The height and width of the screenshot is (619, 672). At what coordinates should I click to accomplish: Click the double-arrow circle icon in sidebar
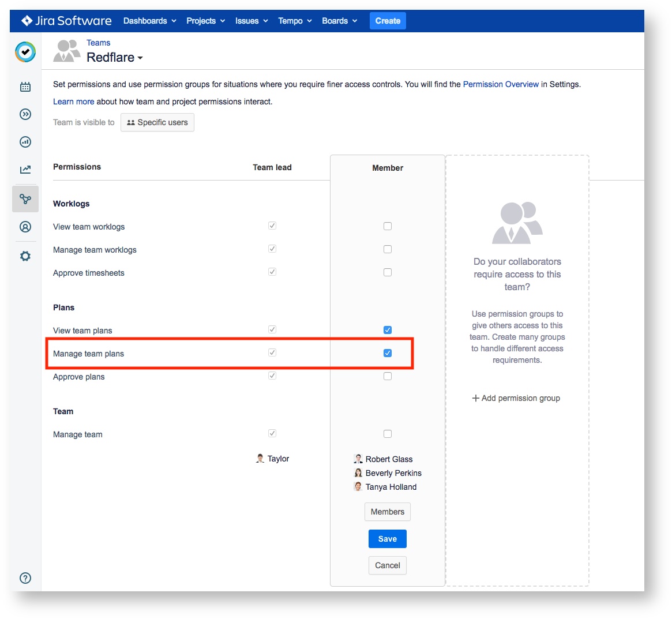tap(25, 114)
